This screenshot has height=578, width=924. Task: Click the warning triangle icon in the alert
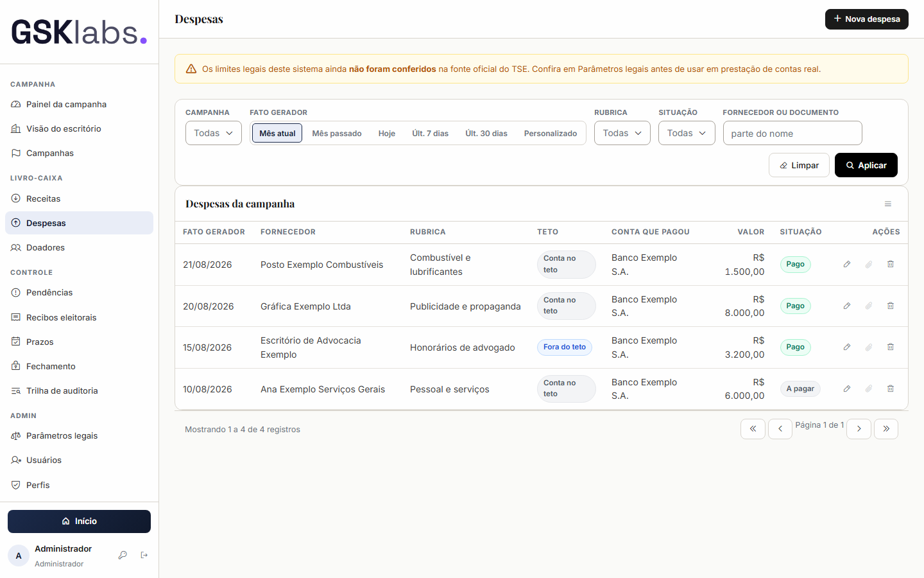tap(191, 69)
